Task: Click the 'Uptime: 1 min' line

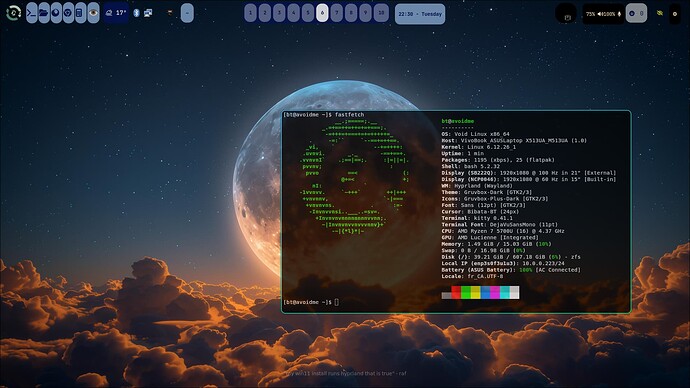Action: pos(462,154)
